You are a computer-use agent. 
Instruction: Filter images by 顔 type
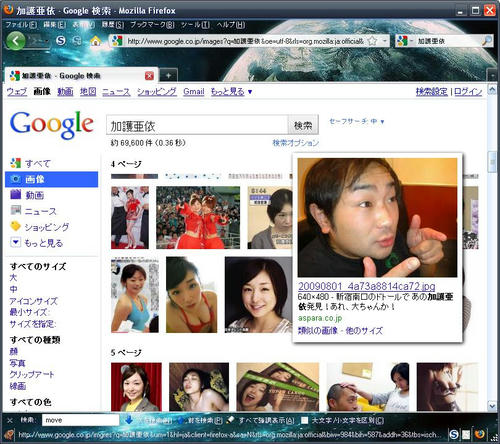14,351
